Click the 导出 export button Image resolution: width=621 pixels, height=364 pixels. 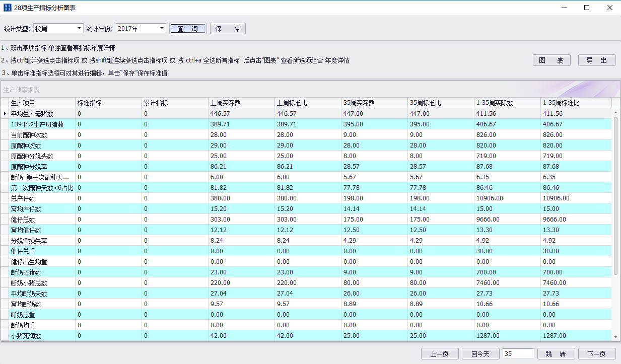pyautogui.click(x=597, y=60)
